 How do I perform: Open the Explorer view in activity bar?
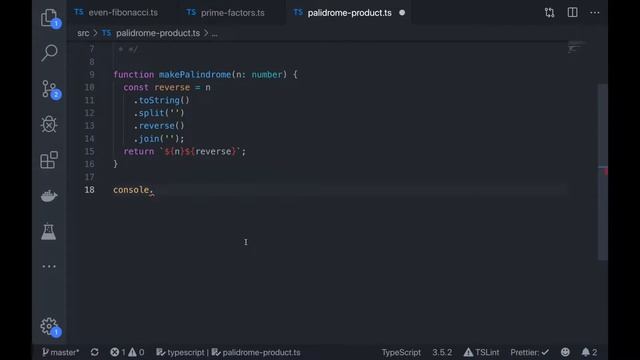pos(49,18)
